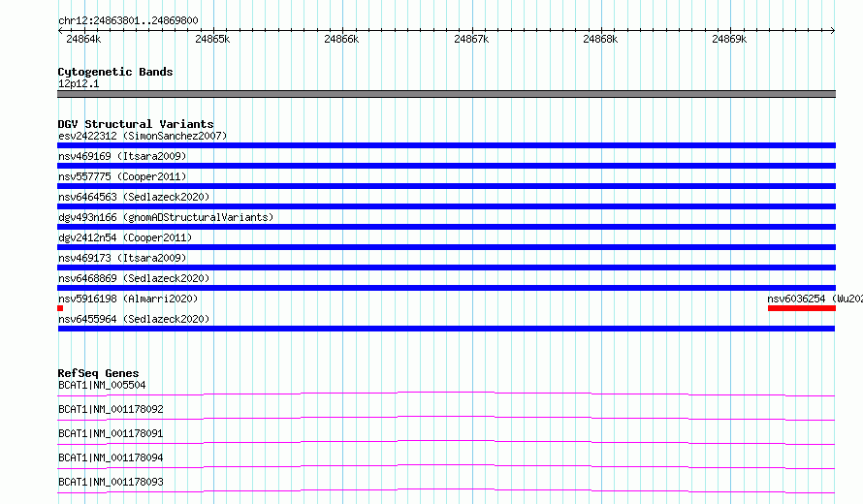Click the BCAT1|NM_005504 transcript label
This screenshot has width=863, height=504.
tap(102, 385)
